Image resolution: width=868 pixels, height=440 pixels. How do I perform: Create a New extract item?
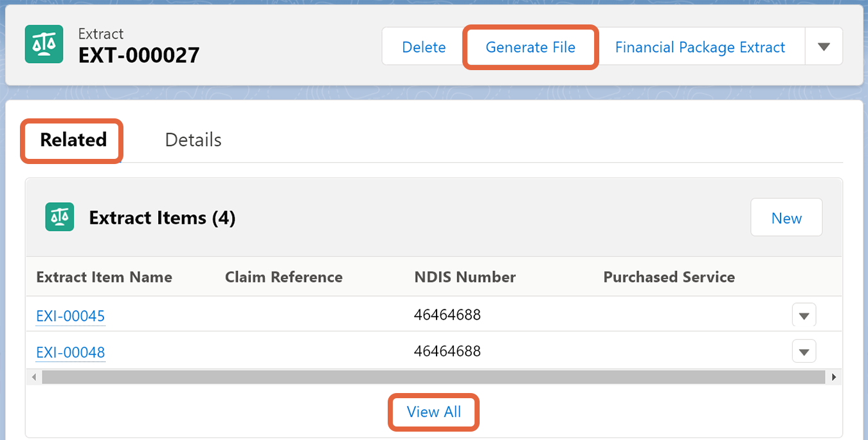(x=786, y=218)
